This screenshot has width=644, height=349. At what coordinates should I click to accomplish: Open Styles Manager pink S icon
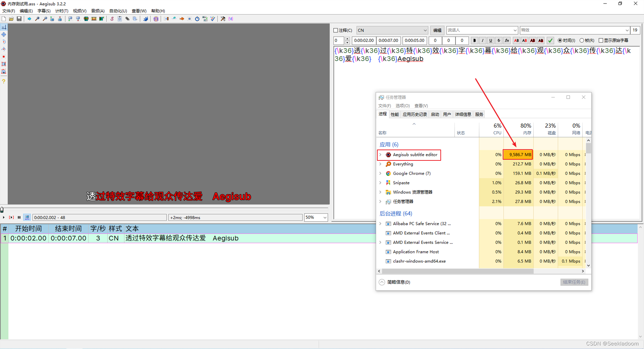tap(112, 19)
